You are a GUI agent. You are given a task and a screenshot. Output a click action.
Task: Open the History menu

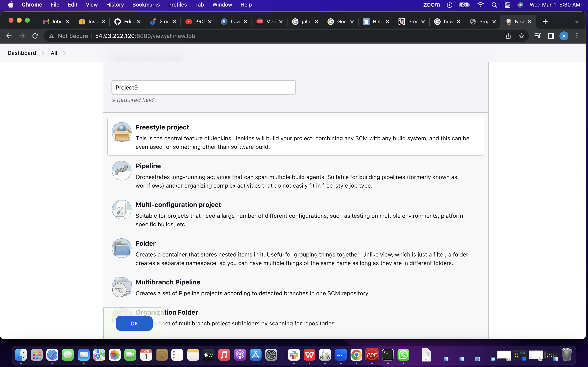point(115,5)
